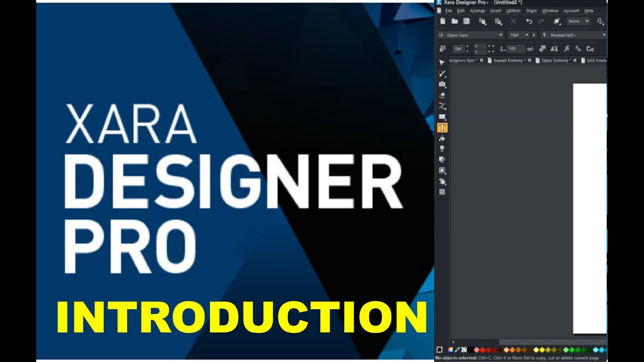
Task: Pick the black color swatch
Action: click(x=470, y=350)
